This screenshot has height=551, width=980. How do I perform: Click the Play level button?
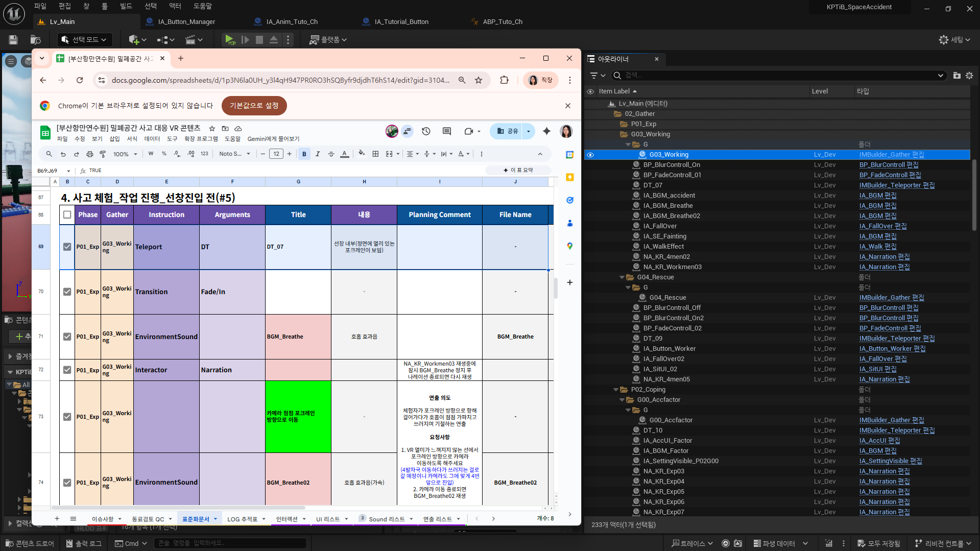click(229, 39)
